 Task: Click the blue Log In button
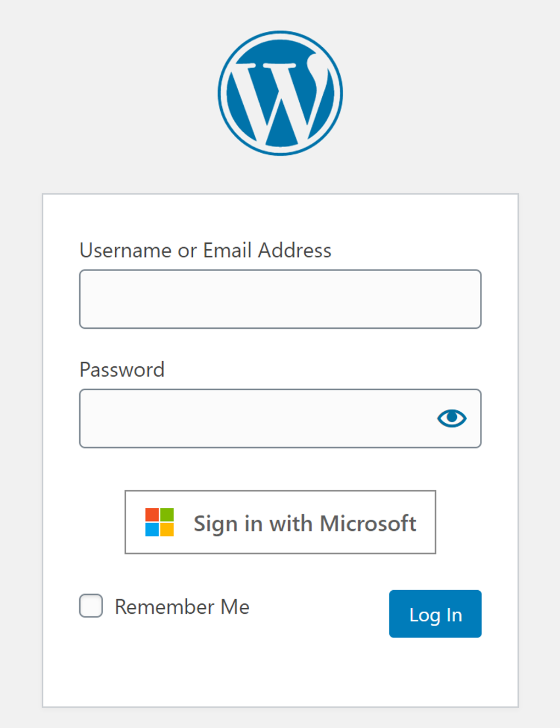(435, 614)
